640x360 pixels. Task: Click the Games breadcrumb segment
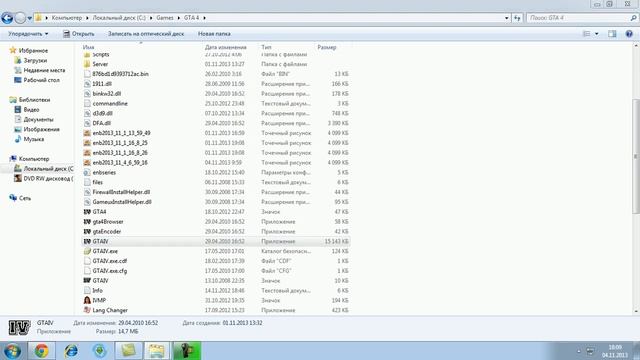click(165, 18)
